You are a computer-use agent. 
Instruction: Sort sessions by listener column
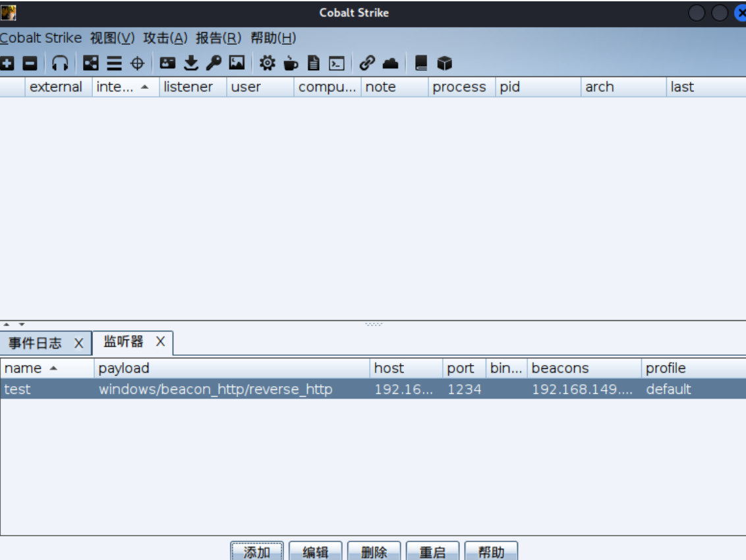pos(192,87)
